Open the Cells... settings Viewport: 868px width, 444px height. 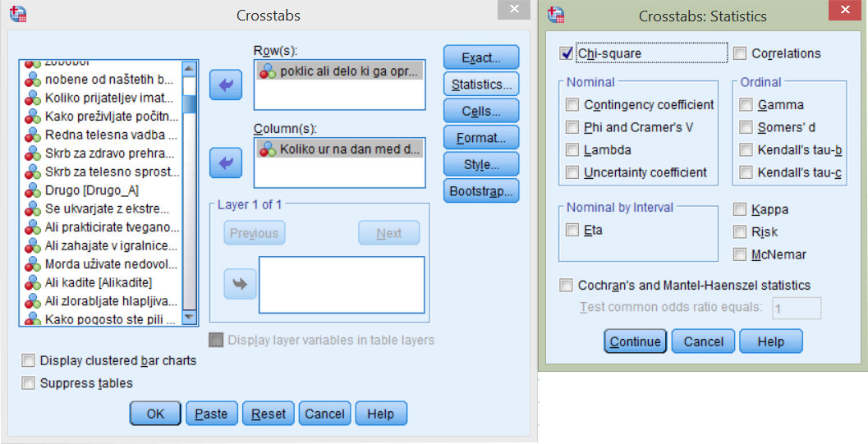[x=481, y=111]
